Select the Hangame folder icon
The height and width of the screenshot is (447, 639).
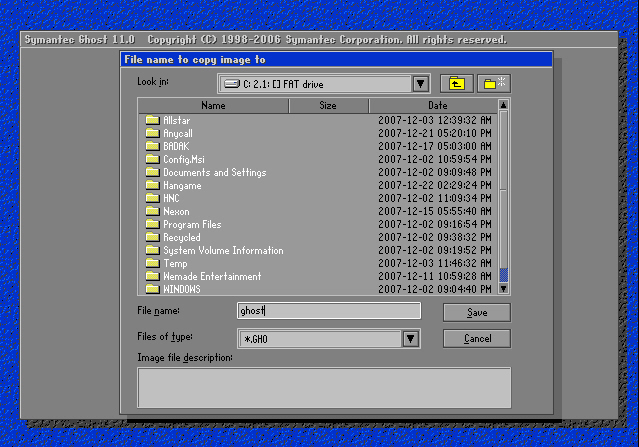coord(152,185)
